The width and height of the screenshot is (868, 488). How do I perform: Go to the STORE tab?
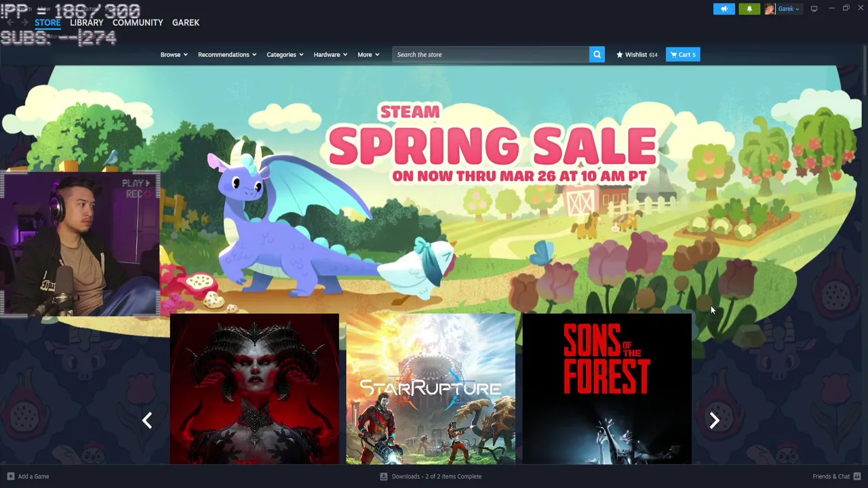(47, 22)
